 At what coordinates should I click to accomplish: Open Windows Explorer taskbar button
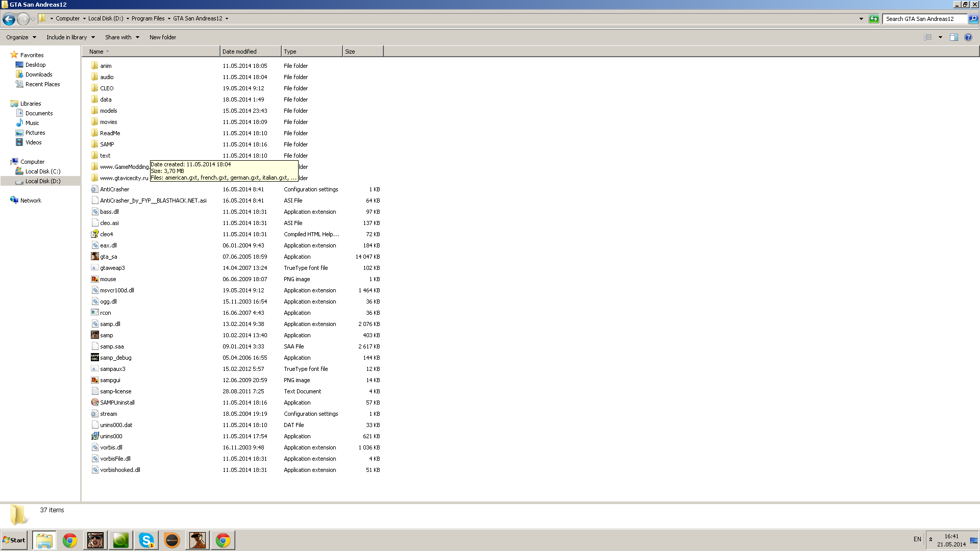(x=44, y=540)
